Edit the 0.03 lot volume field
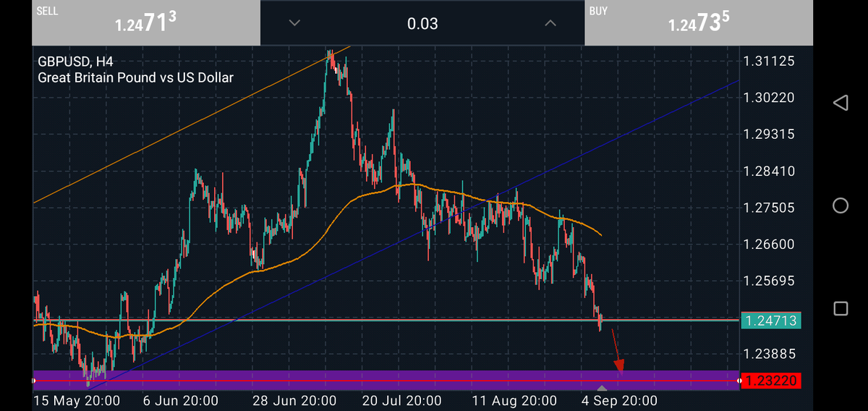The image size is (868, 411). 422,24
